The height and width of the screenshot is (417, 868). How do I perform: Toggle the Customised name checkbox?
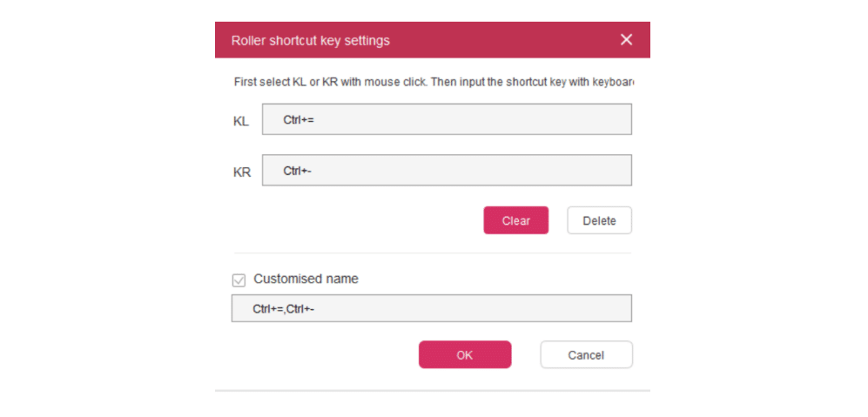[239, 280]
